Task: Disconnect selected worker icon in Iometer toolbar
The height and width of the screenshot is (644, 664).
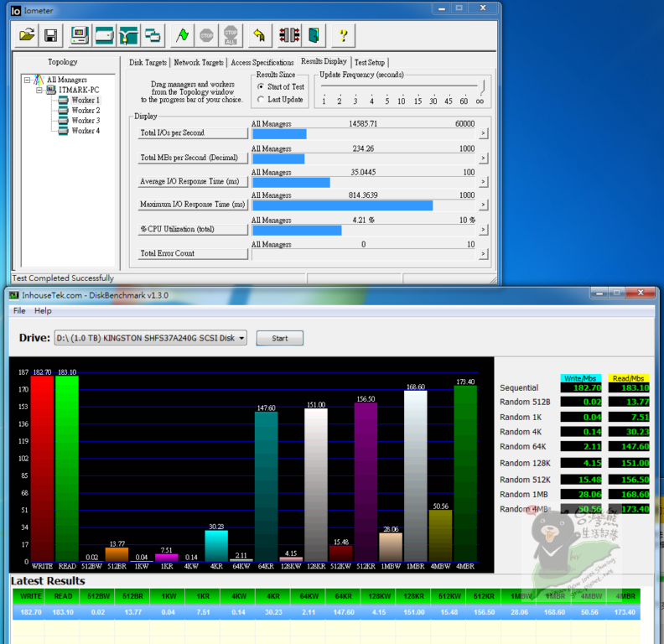Action: (x=289, y=35)
